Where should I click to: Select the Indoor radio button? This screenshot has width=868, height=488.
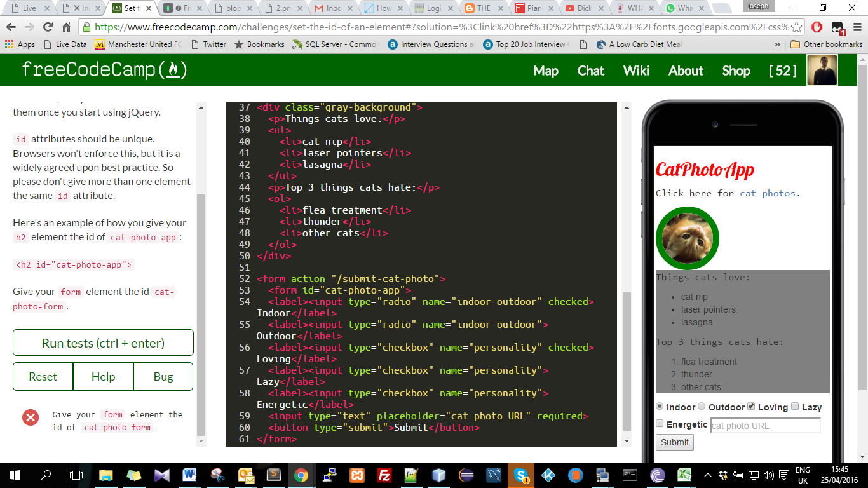[x=660, y=407]
